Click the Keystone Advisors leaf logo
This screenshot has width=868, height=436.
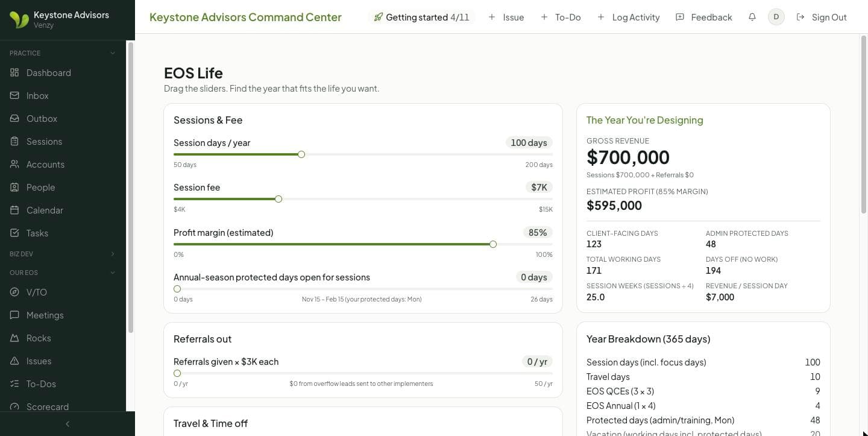point(19,19)
